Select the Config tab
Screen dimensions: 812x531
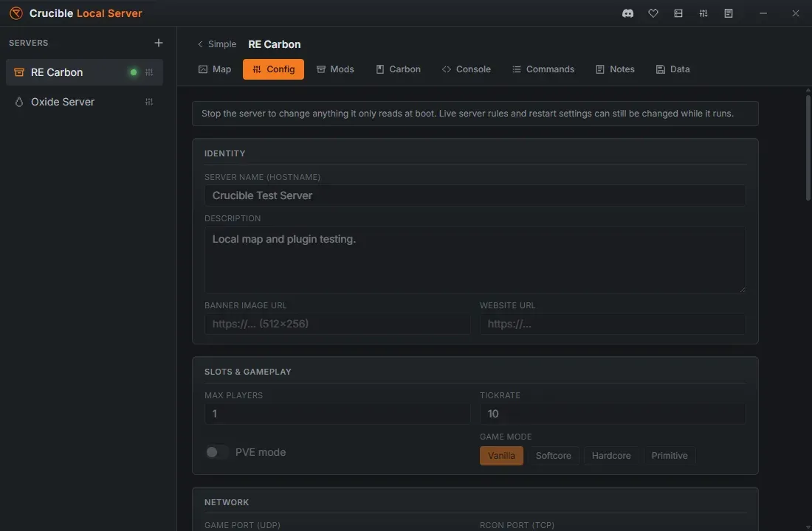273,69
